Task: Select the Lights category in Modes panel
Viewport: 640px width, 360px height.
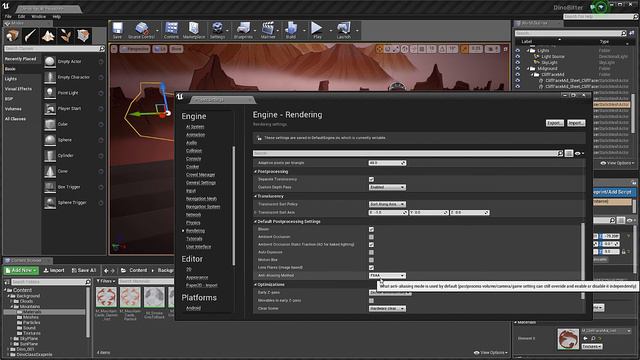Action: tap(11, 79)
